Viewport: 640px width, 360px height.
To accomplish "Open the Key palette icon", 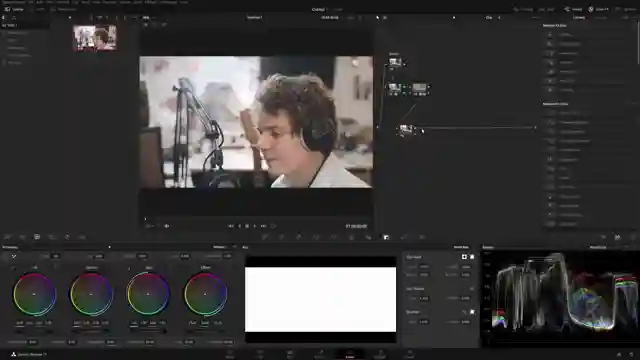I will click(386, 237).
